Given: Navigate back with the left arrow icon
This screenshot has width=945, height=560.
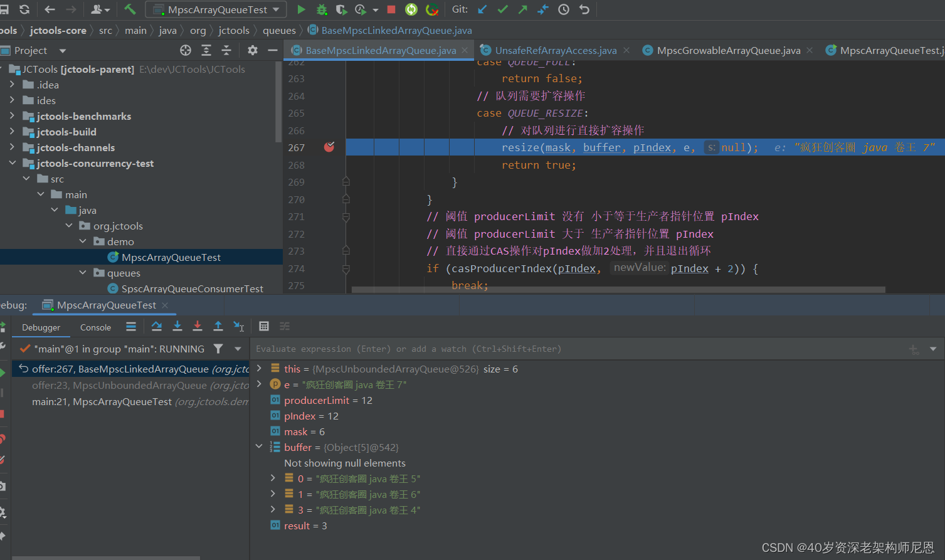Looking at the screenshot, I should click(50, 9).
